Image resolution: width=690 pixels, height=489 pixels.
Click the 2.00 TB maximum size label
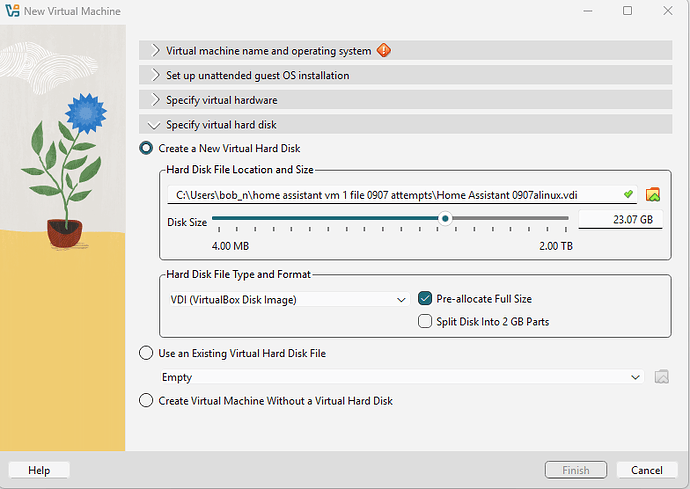[x=556, y=246]
